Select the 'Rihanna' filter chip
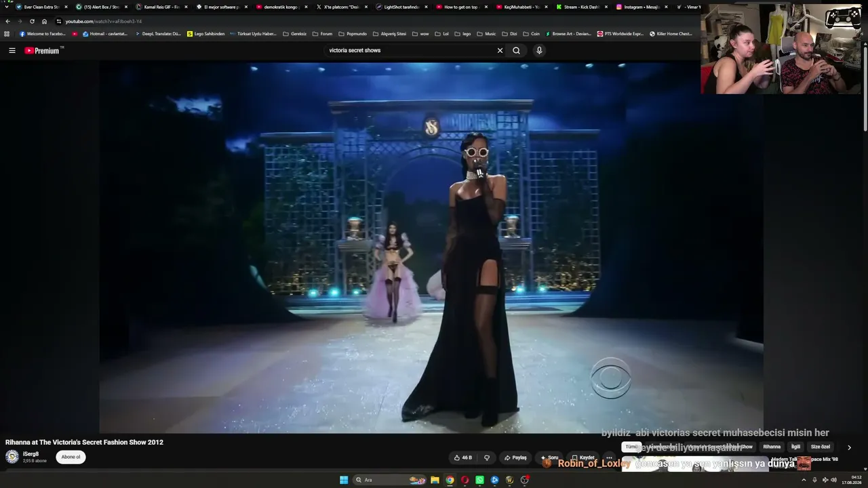Viewport: 868px width, 488px height. point(772,447)
